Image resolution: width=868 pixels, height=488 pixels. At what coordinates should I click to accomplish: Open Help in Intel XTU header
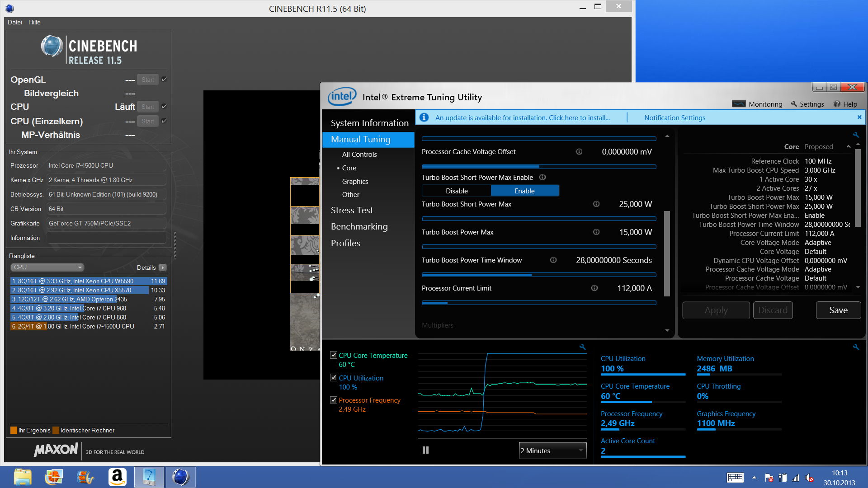click(845, 104)
